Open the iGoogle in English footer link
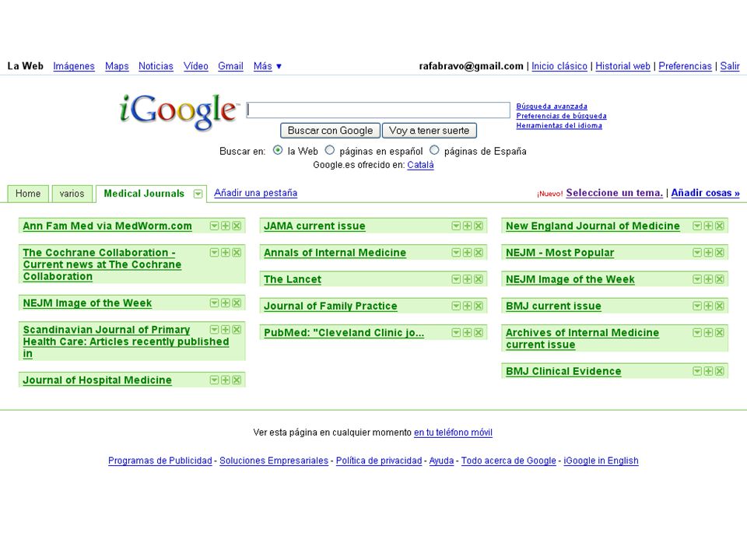Viewport: 747px width, 560px height. pyautogui.click(x=601, y=460)
